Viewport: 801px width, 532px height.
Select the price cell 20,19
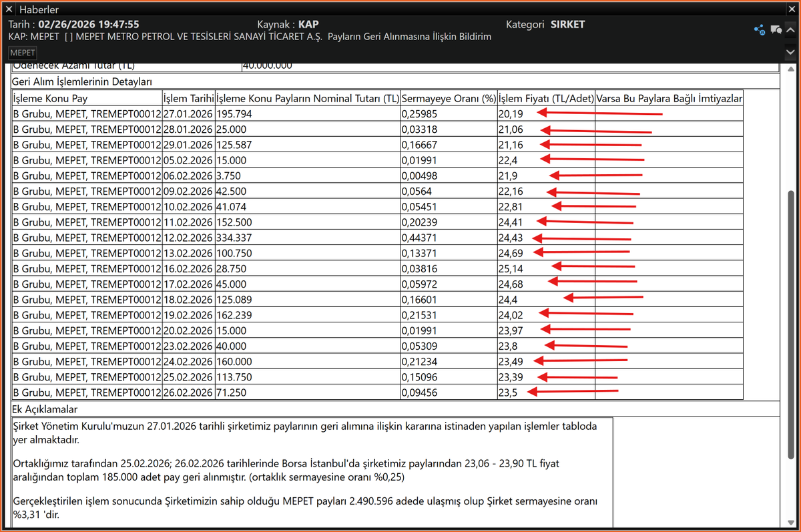point(546,114)
